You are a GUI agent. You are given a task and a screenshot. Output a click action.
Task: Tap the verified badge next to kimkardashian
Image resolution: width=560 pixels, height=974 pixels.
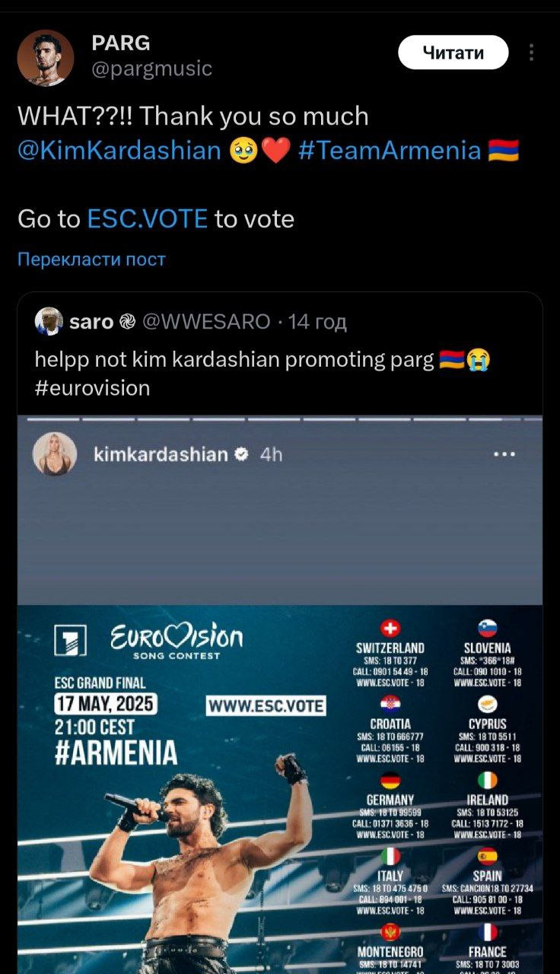[x=241, y=454]
